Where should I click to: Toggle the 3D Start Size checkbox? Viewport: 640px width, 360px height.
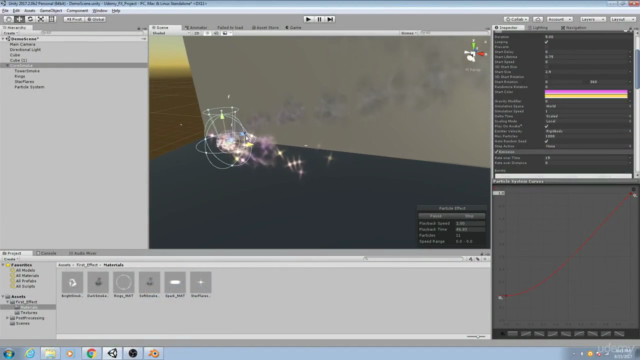[x=547, y=67]
